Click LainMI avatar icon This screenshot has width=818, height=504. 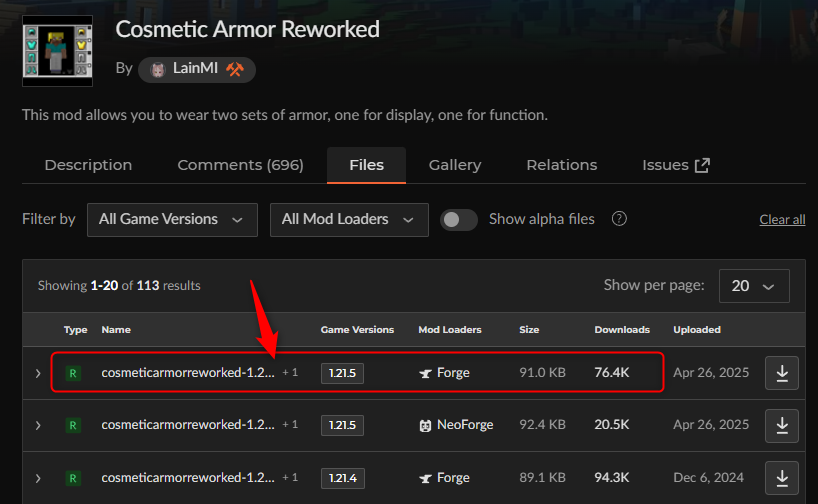pos(157,69)
